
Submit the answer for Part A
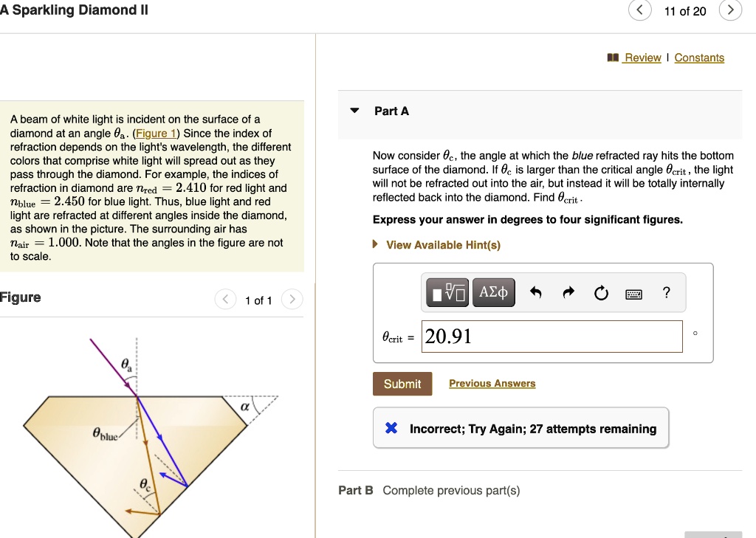(x=402, y=384)
